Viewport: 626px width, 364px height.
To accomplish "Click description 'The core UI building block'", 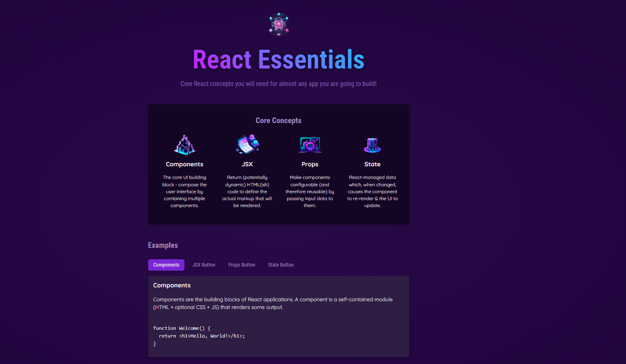I will 184,192.
